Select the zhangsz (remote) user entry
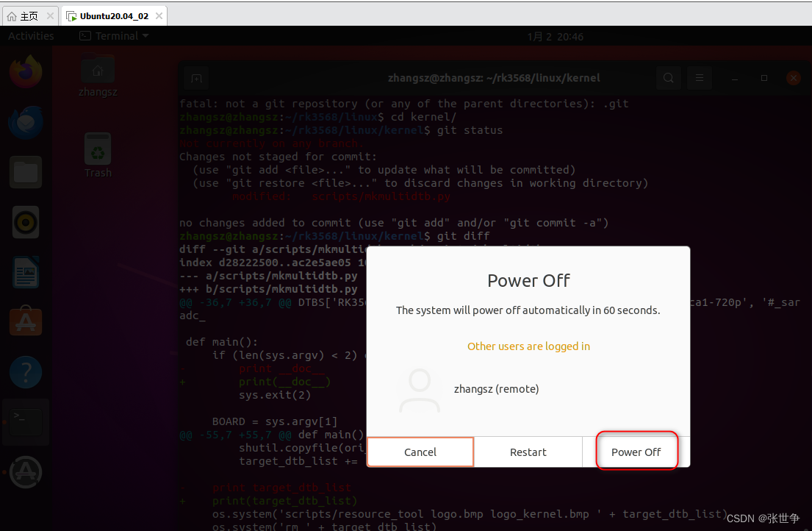The height and width of the screenshot is (531, 812). (x=496, y=389)
